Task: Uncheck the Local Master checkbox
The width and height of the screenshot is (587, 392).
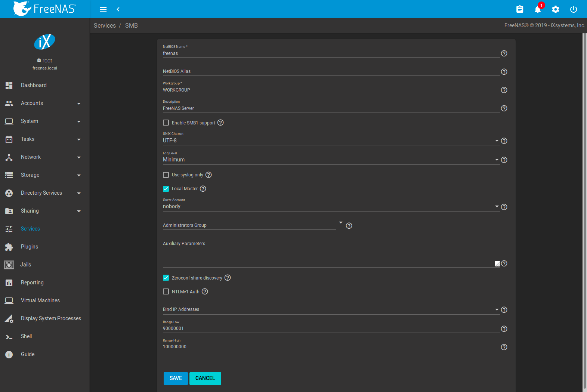Action: tap(166, 189)
